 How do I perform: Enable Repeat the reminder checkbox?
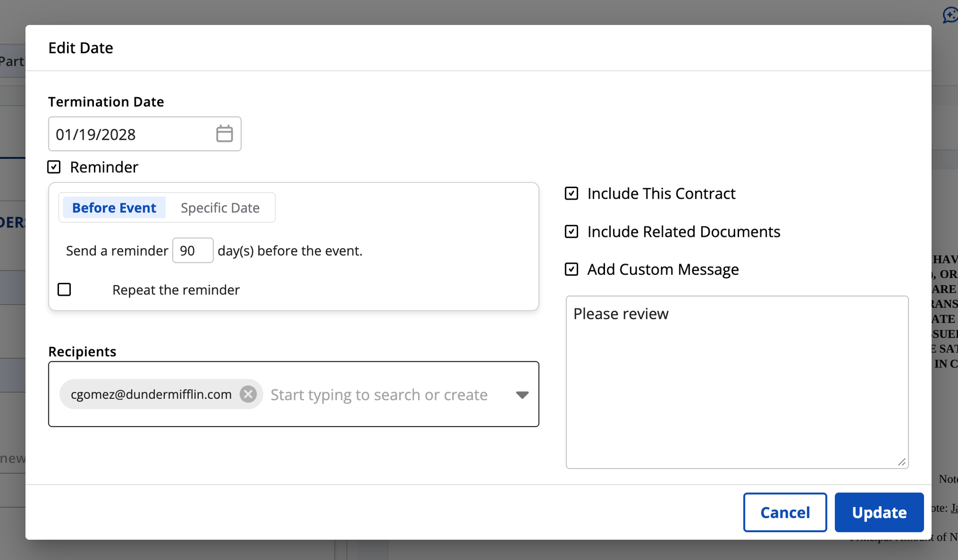pyautogui.click(x=64, y=290)
